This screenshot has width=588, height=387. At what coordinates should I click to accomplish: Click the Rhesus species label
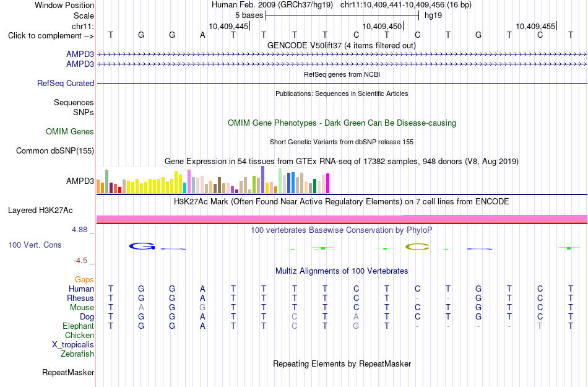[x=80, y=298]
